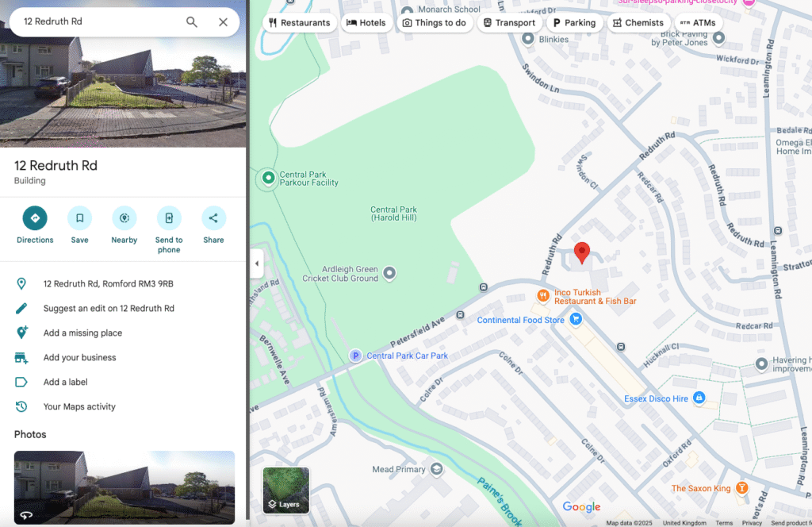Open Nearby search for this address
812x527 pixels.
click(x=124, y=218)
